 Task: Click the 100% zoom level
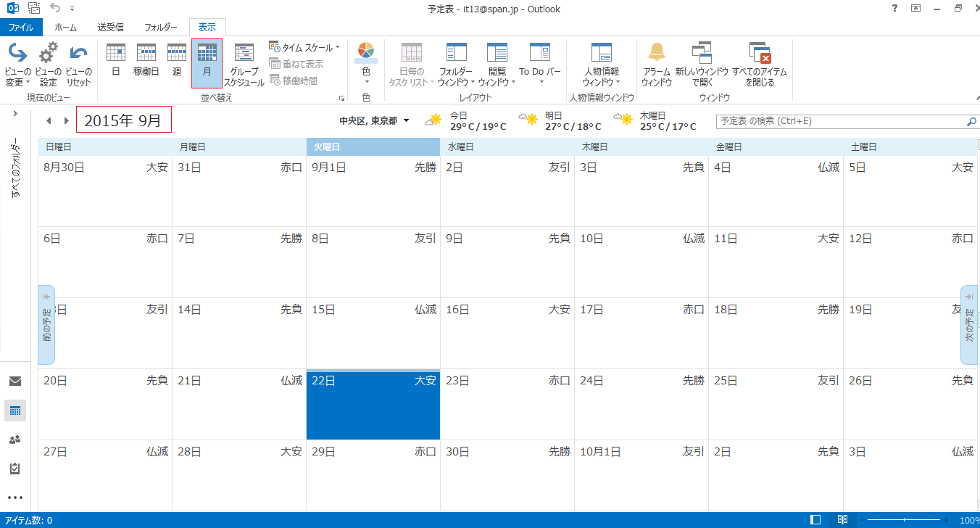click(x=968, y=520)
